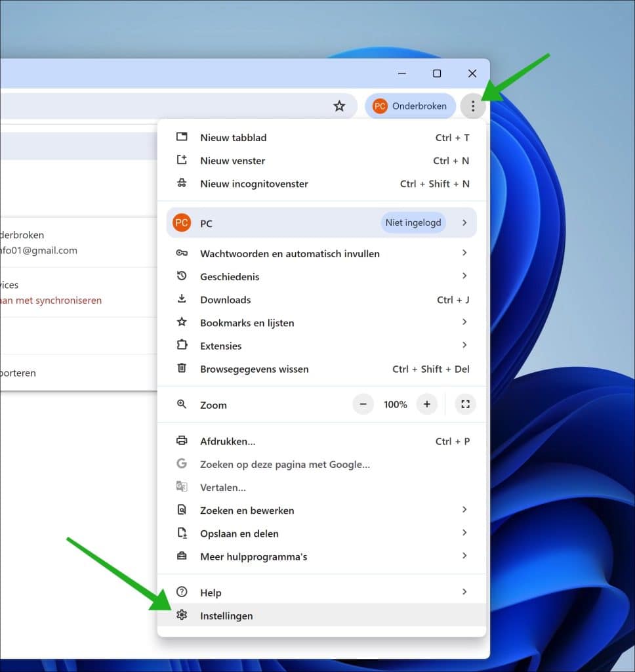
Task: Decrease zoom with the minus button
Action: pos(363,404)
